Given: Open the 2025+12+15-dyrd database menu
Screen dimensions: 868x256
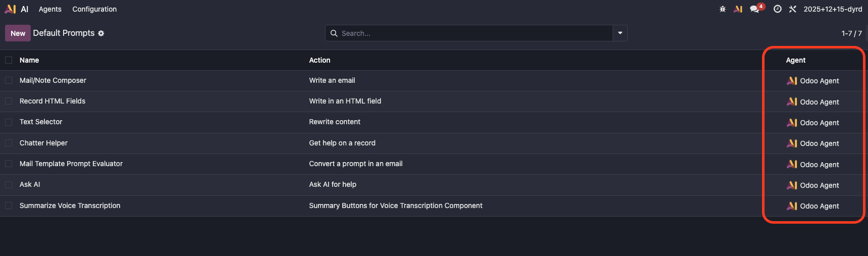Looking at the screenshot, I should coord(833,9).
